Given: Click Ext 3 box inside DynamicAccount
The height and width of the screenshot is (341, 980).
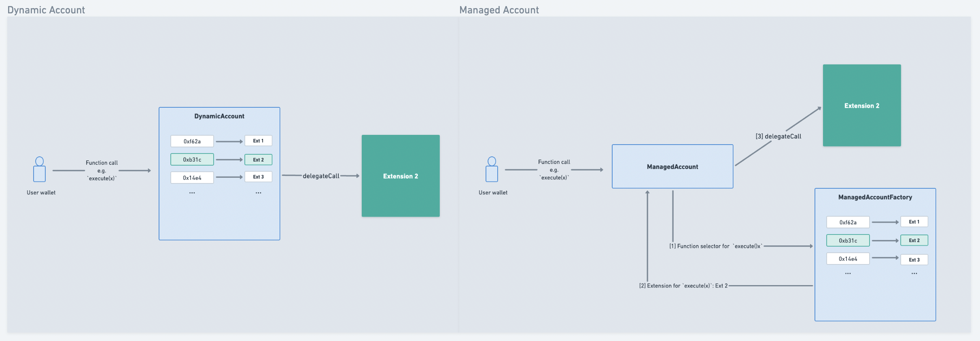Looking at the screenshot, I should (258, 177).
